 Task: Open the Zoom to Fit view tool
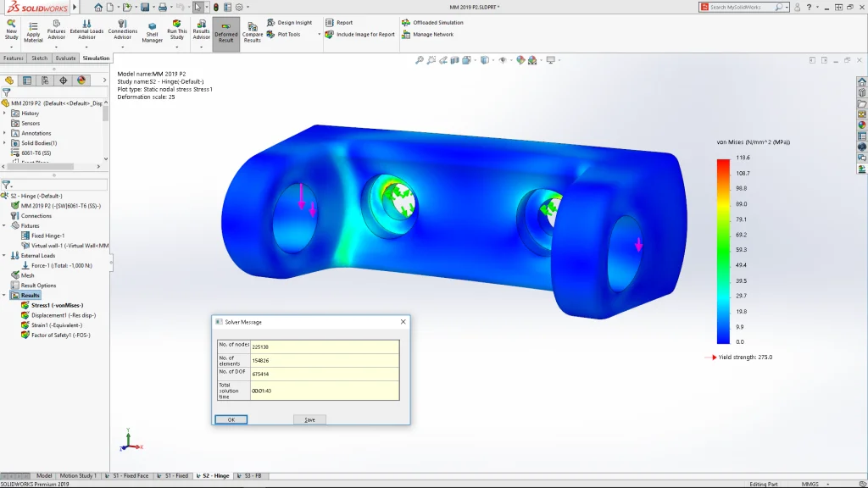coord(420,60)
